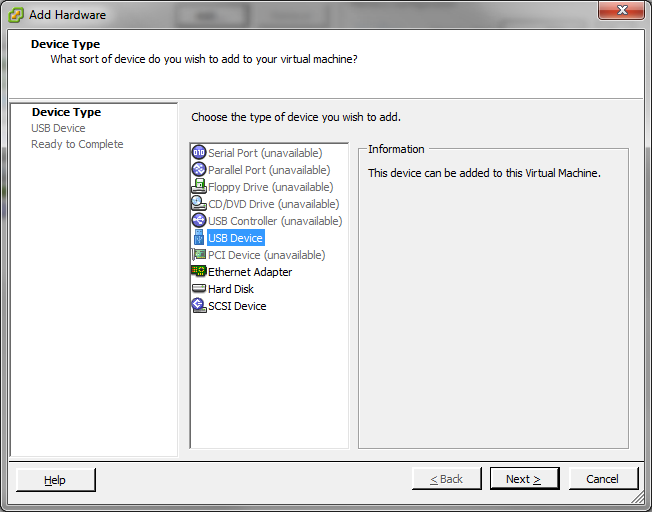Click the USB Controller icon
This screenshot has height=512, width=652.
click(199, 220)
